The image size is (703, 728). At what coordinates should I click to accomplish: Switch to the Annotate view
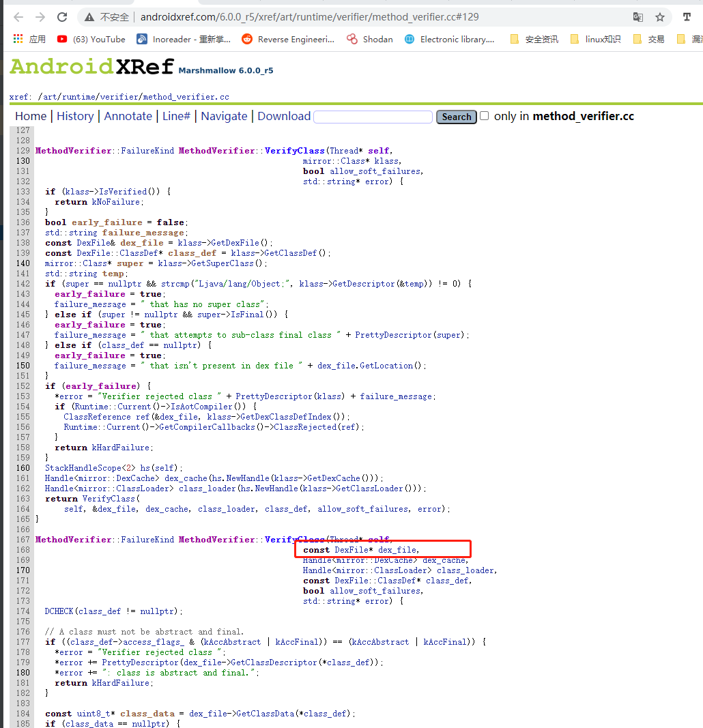[128, 116]
